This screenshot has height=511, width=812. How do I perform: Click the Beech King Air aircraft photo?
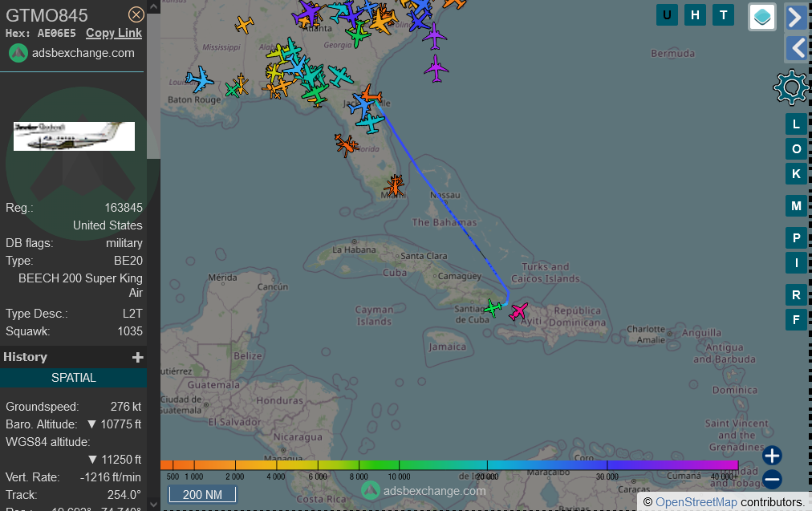click(74, 136)
